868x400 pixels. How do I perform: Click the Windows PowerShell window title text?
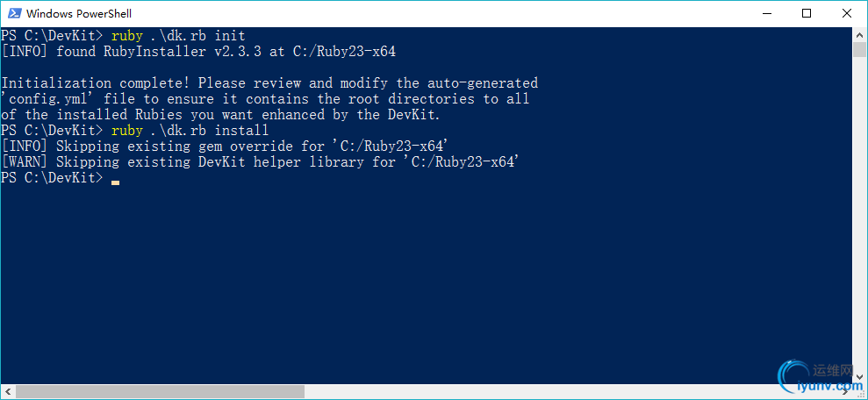79,13
